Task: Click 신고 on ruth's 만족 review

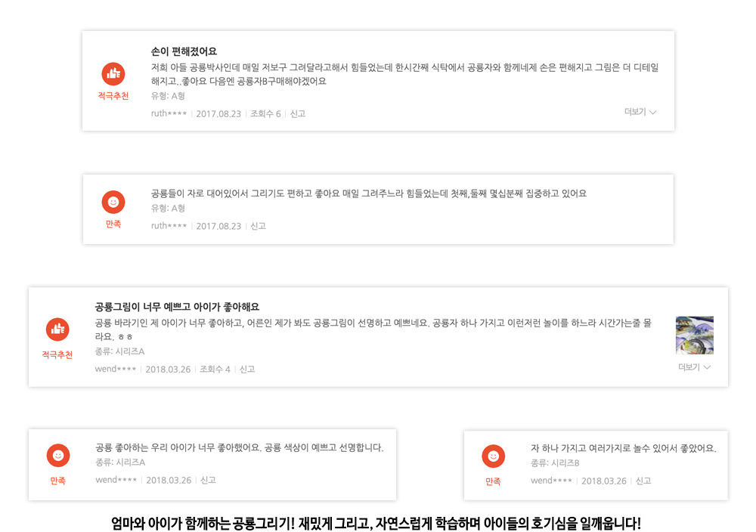Action: click(x=258, y=226)
